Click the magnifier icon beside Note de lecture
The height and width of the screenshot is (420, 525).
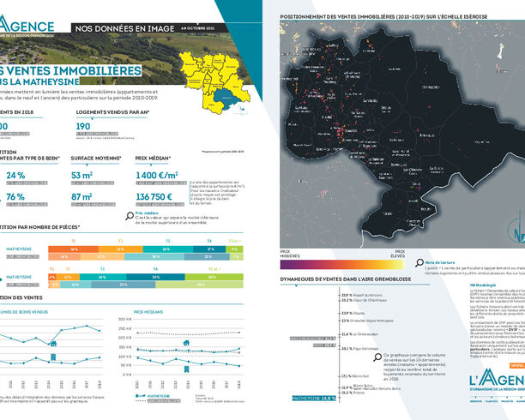coord(419,262)
